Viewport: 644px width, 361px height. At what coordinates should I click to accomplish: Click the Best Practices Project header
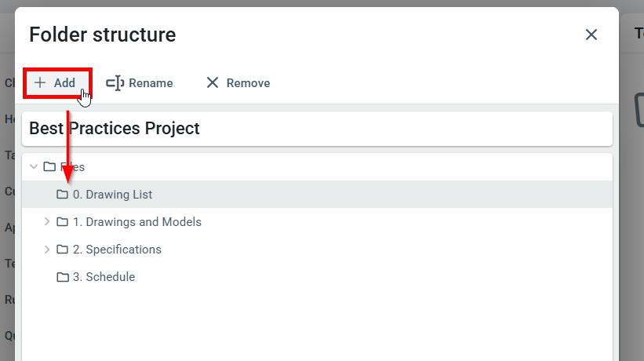click(115, 129)
